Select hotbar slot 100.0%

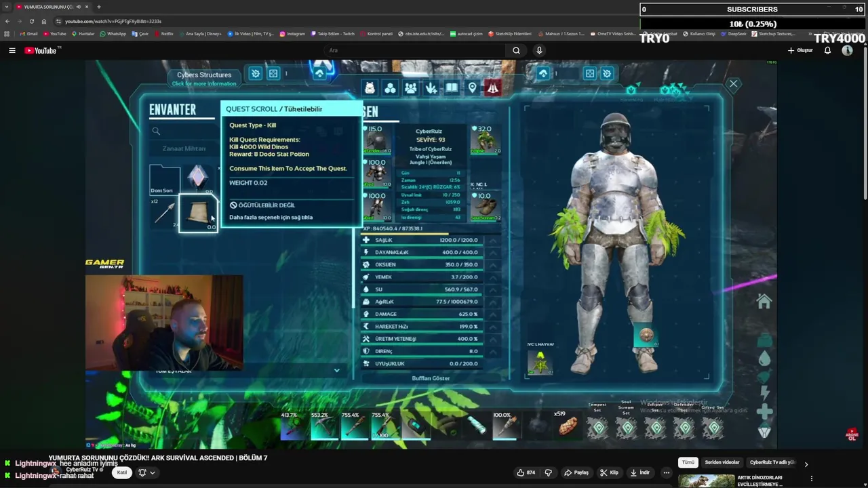[x=505, y=426]
